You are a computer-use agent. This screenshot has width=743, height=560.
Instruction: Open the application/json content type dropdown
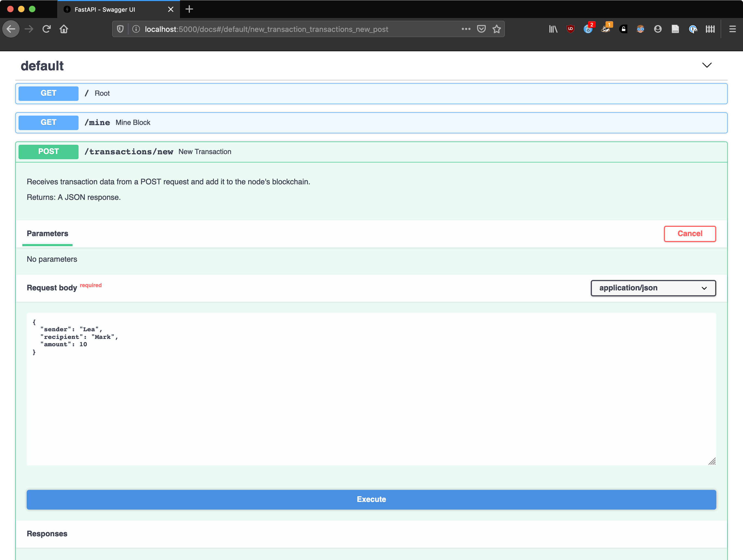[653, 288]
